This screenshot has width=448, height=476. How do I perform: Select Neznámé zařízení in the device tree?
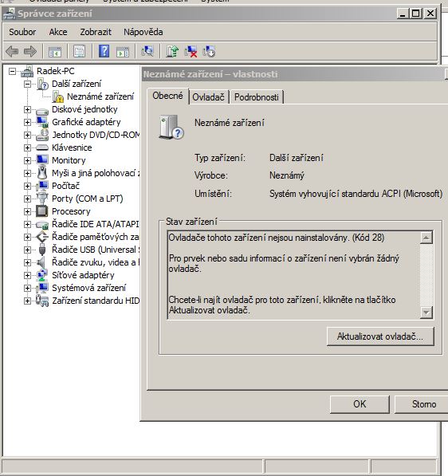(100, 96)
